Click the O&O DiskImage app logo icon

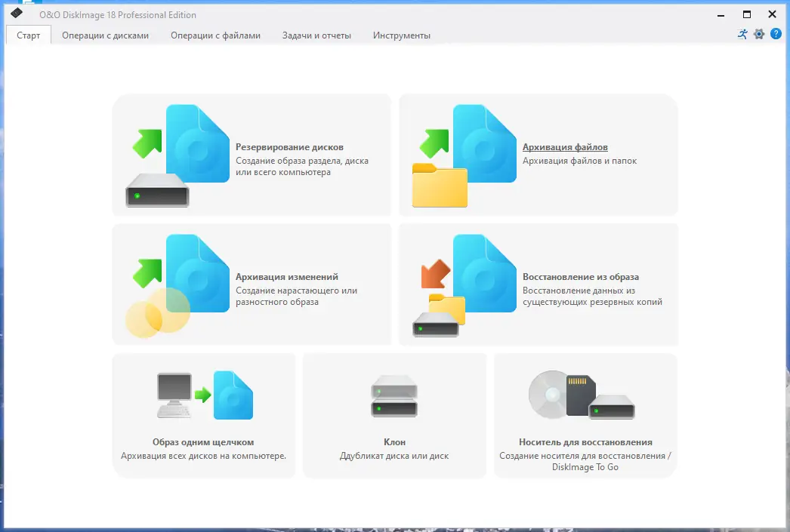(x=17, y=13)
